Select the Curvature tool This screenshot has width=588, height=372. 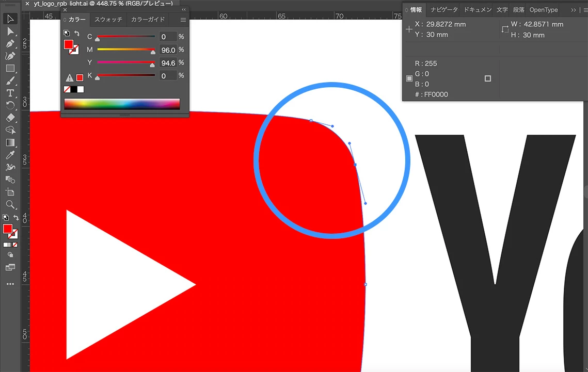[x=10, y=56]
